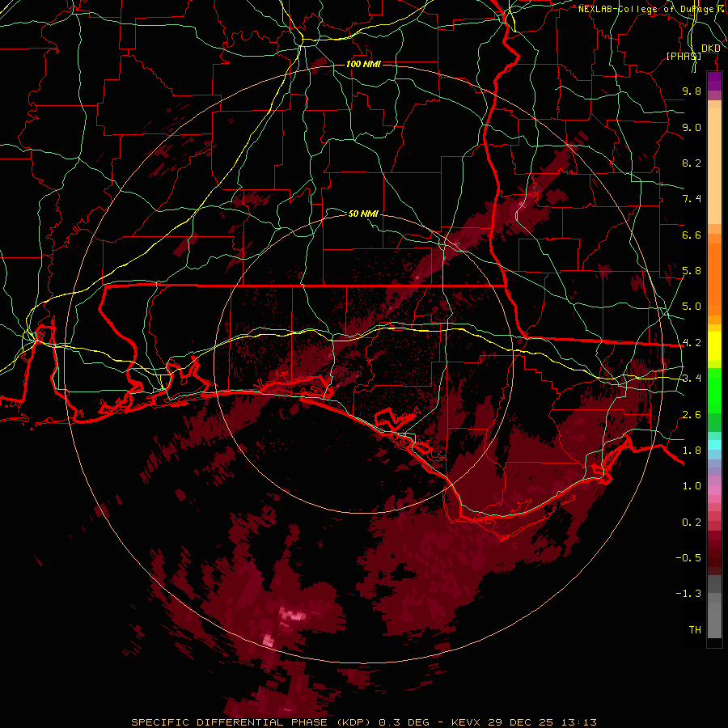Screen dimensions: 728x728
Task: Click the 9.0 value on the color scale
Action: [692, 127]
